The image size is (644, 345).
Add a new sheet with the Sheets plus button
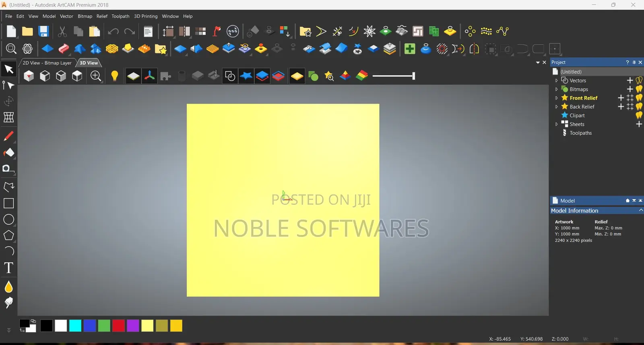[x=639, y=124]
